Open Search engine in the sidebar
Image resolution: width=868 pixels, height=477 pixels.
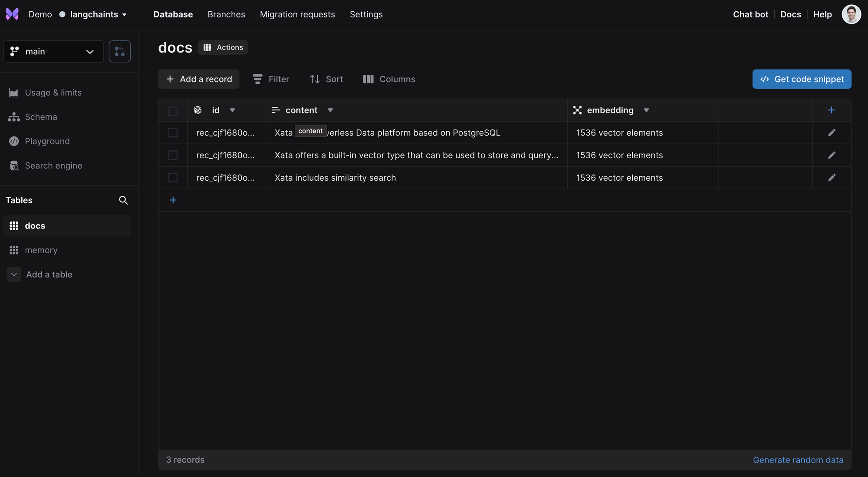tap(53, 166)
